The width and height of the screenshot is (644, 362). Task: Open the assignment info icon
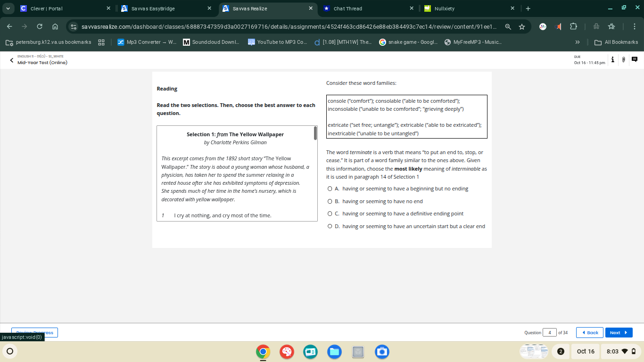point(612,60)
